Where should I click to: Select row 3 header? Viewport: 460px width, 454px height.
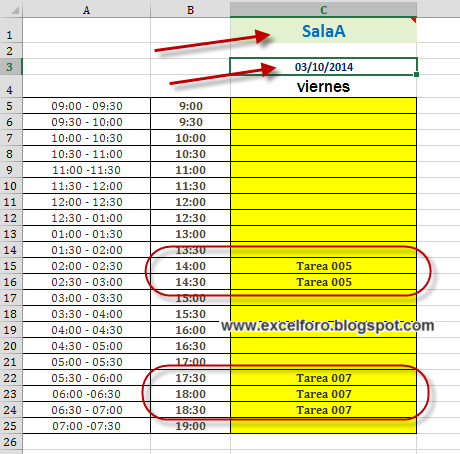[x=11, y=67]
